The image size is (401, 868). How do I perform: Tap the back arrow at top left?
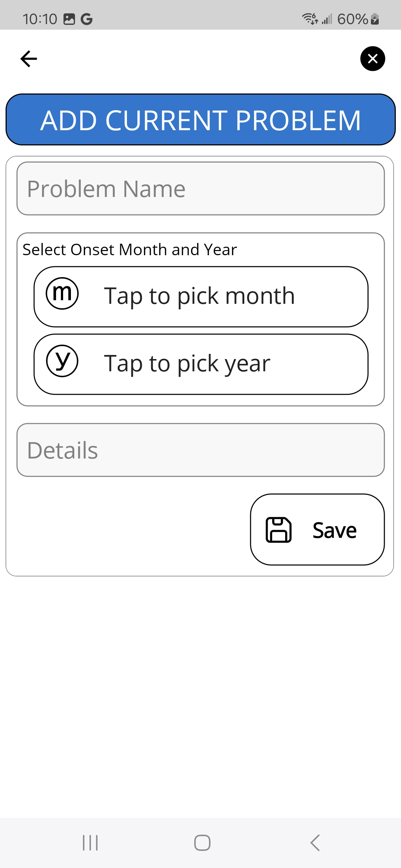(29, 59)
